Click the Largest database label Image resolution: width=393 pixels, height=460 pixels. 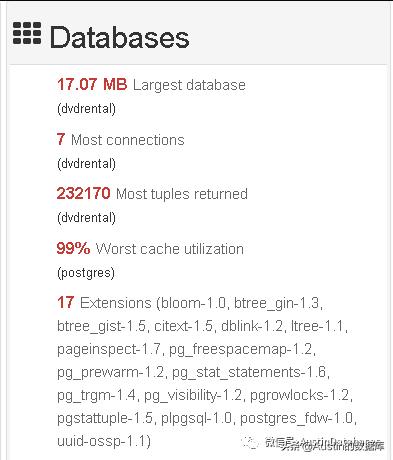pos(189,85)
